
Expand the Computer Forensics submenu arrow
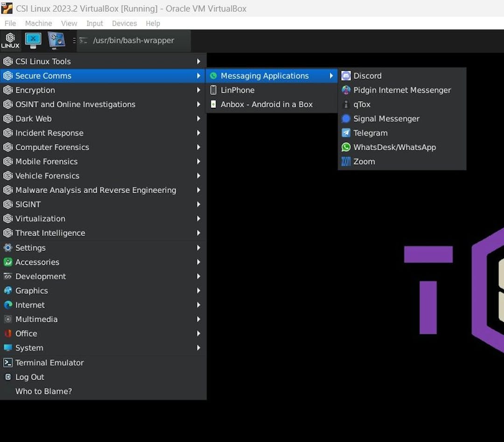[198, 147]
